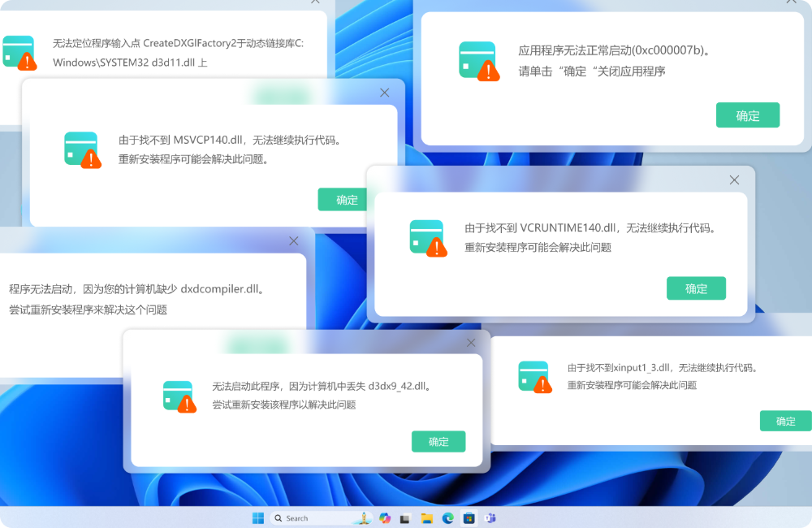Click 确定 in the MSVCP140.dll error dialog
The height and width of the screenshot is (528, 812).
pos(343,200)
